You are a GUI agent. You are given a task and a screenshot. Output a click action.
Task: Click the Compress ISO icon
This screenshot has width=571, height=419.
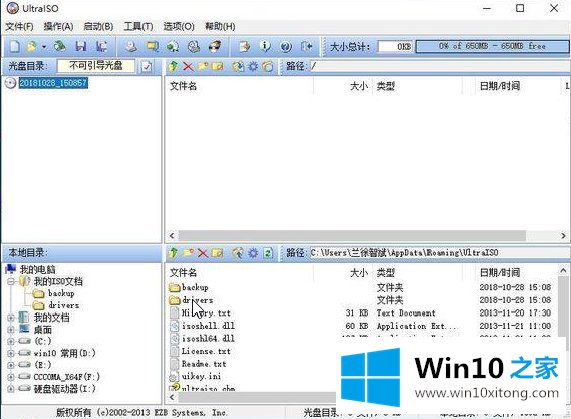coord(152,47)
